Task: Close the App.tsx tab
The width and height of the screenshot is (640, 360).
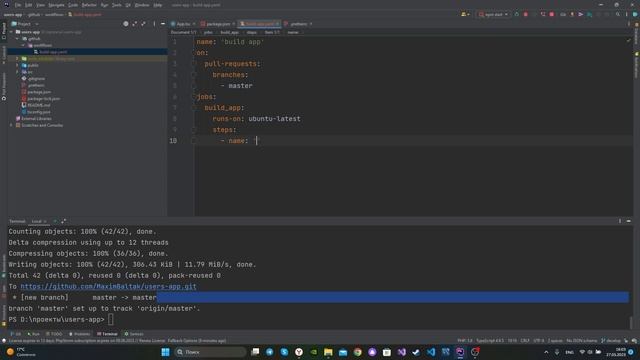Action: (x=194, y=24)
